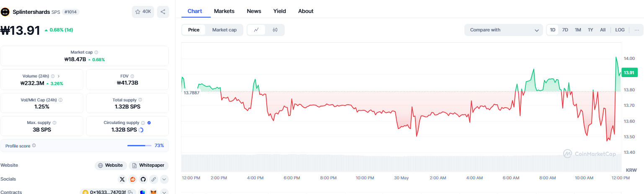Open the chain link social icon
Screen dimensions: 644x194
[154, 179]
